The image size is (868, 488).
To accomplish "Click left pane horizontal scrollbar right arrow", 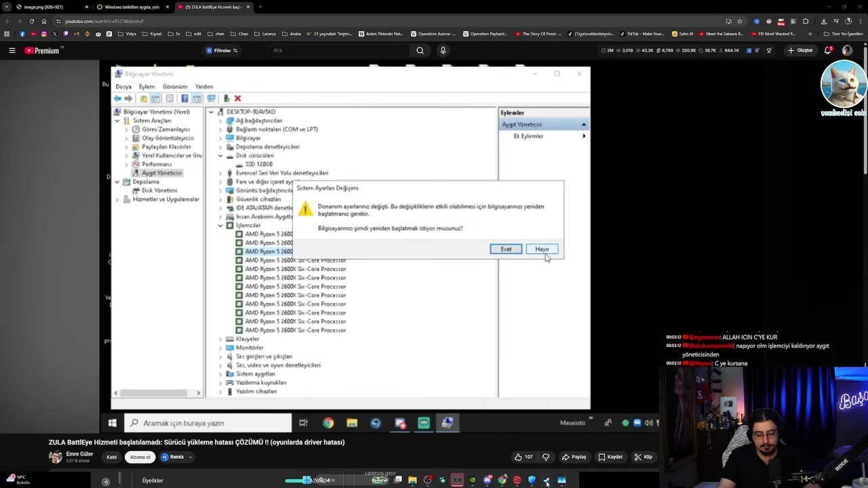I will (x=198, y=393).
